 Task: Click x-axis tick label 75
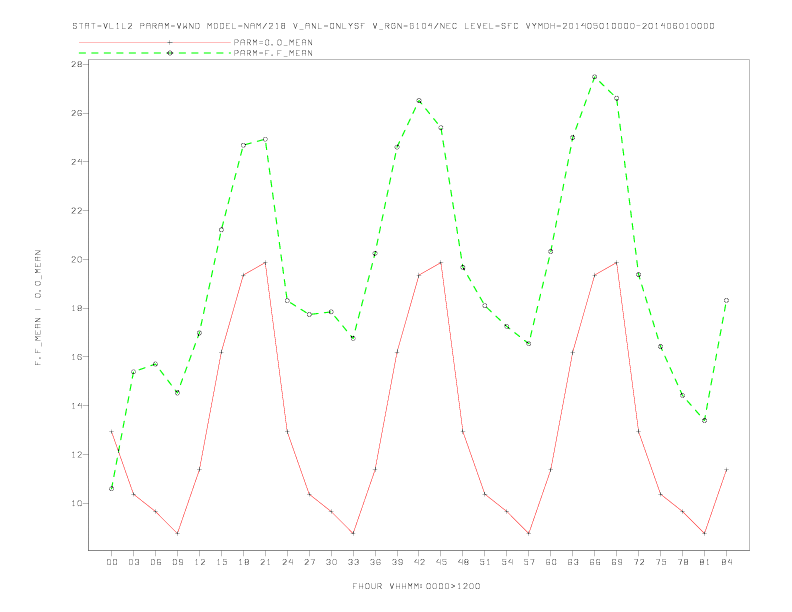pyautogui.click(x=661, y=562)
